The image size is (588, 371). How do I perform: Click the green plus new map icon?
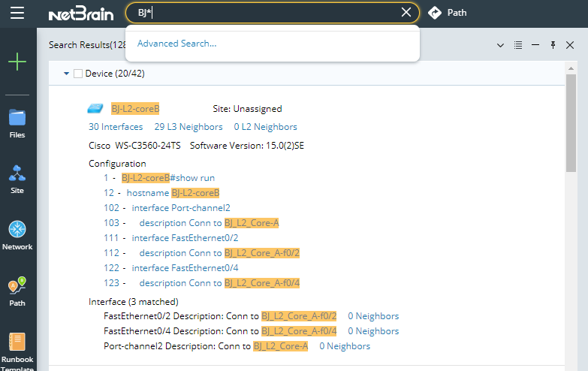(x=17, y=62)
